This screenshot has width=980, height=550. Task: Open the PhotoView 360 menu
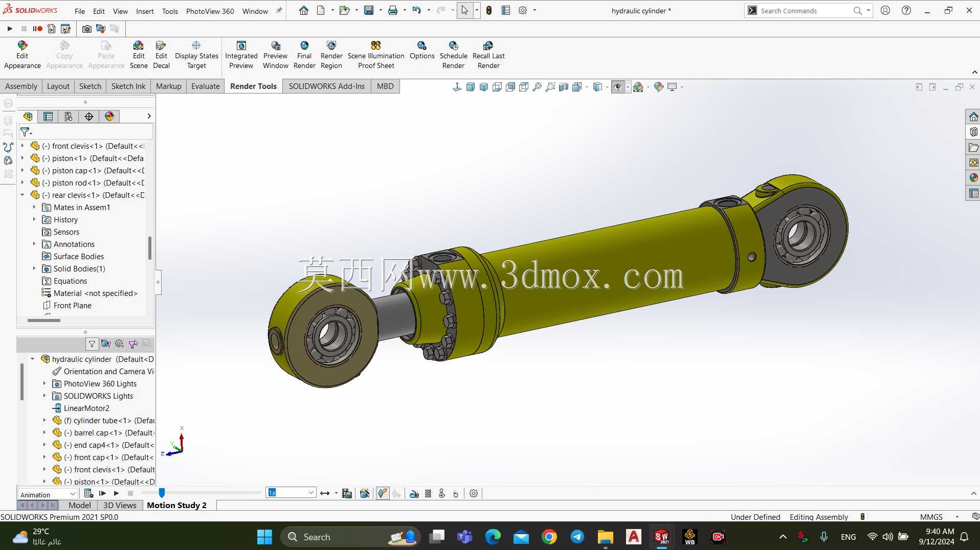click(210, 11)
